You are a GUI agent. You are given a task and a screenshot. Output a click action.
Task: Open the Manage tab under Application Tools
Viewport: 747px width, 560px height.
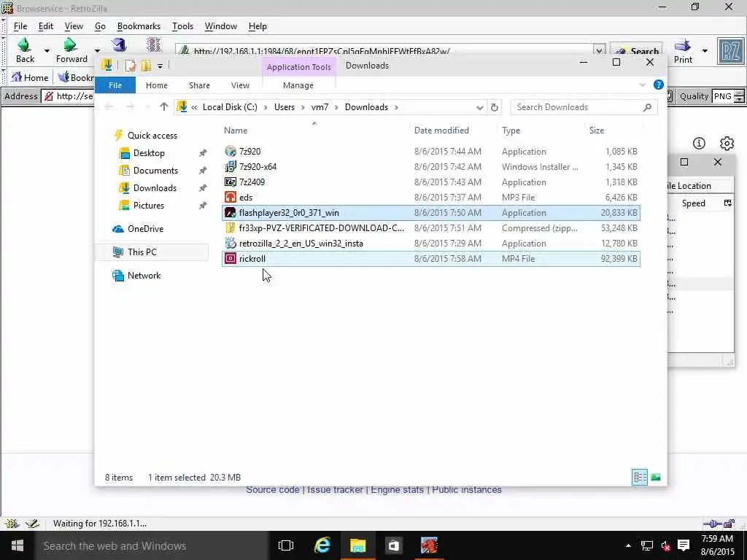click(298, 85)
